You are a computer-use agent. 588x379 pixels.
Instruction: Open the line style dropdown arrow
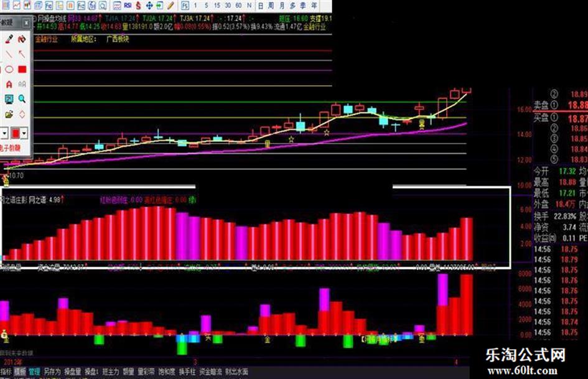(x=4, y=133)
